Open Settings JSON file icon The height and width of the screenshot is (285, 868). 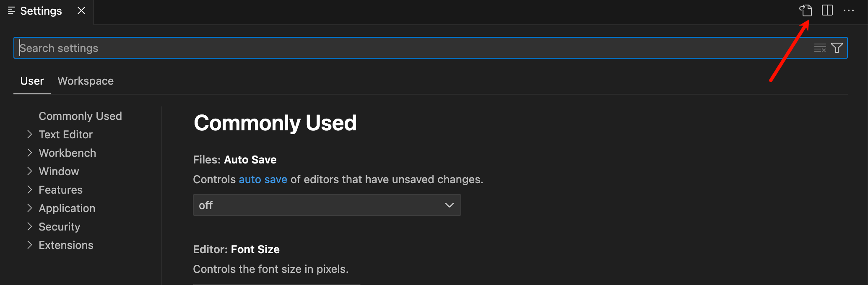tap(806, 10)
